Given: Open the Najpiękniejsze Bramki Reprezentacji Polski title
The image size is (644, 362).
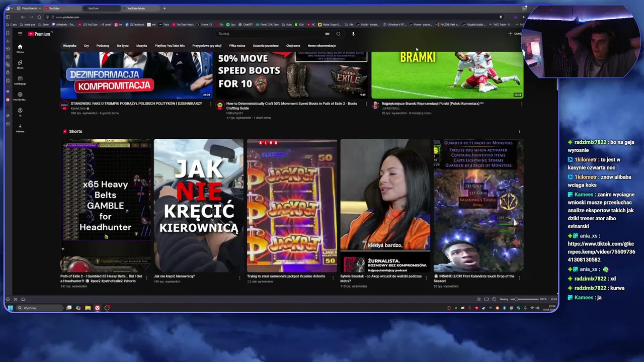Looking at the screenshot, I should pyautogui.click(x=433, y=104).
